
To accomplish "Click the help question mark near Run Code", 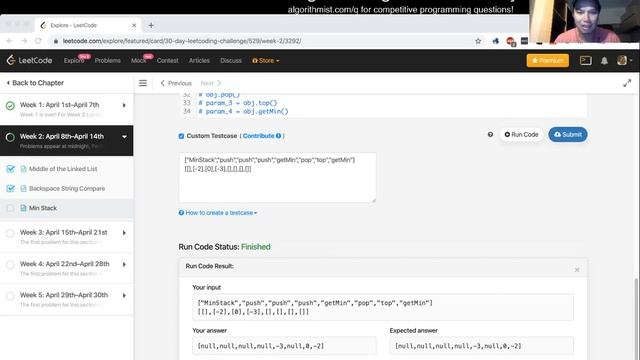I will pyautogui.click(x=490, y=134).
